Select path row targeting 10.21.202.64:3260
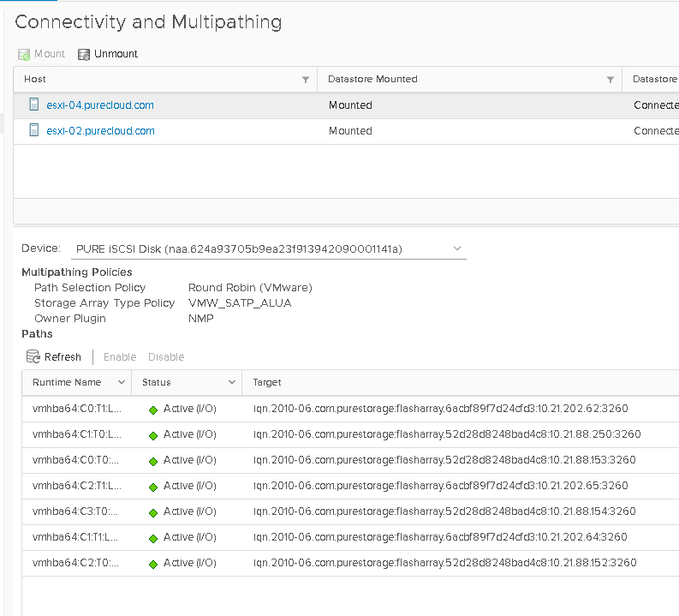This screenshot has height=616, width=679. pyautogui.click(x=440, y=537)
